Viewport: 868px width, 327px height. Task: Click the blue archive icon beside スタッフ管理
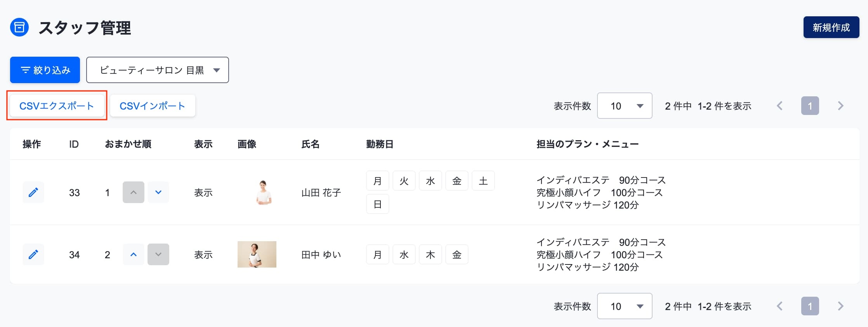click(x=19, y=28)
